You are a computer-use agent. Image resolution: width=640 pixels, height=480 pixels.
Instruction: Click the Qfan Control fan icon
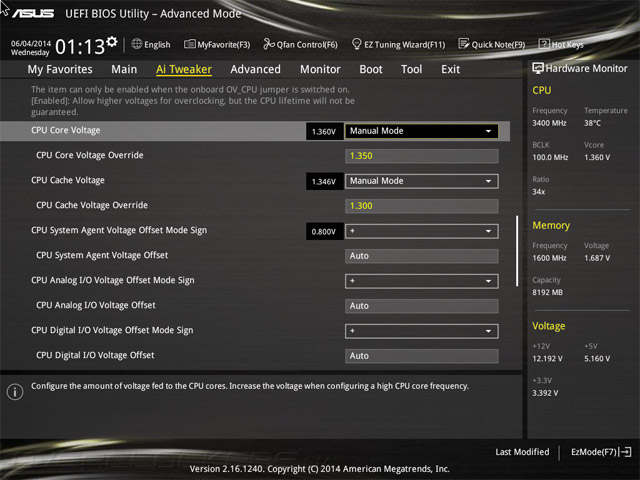point(269,44)
